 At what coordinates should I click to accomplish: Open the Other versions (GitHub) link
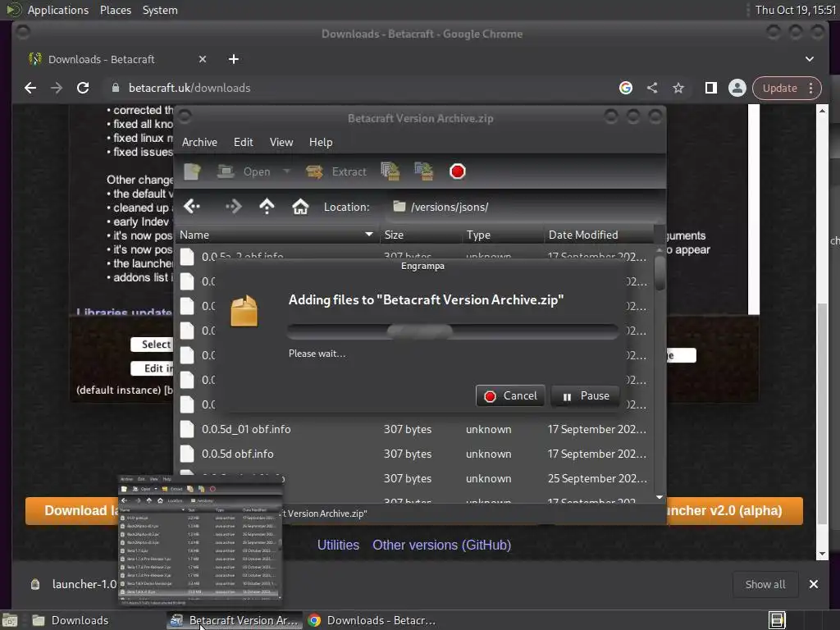[441, 545]
